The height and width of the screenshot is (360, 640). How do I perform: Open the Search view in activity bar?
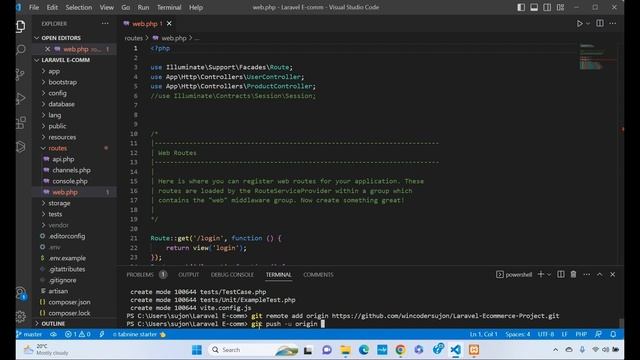pyautogui.click(x=21, y=50)
